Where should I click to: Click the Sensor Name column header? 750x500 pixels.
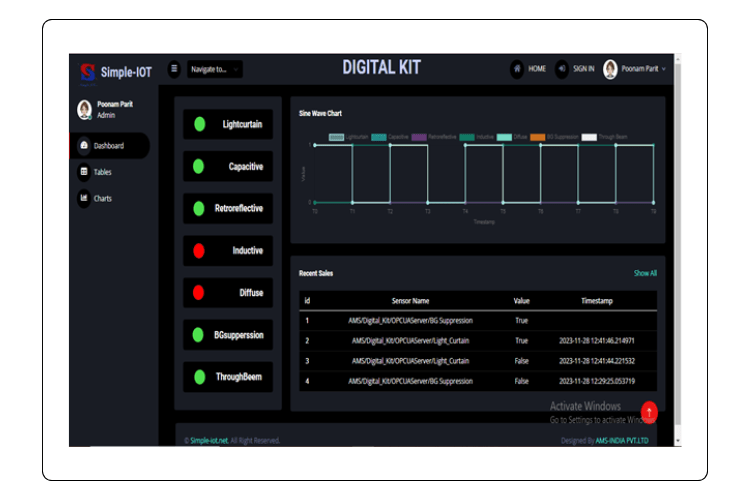coord(410,301)
